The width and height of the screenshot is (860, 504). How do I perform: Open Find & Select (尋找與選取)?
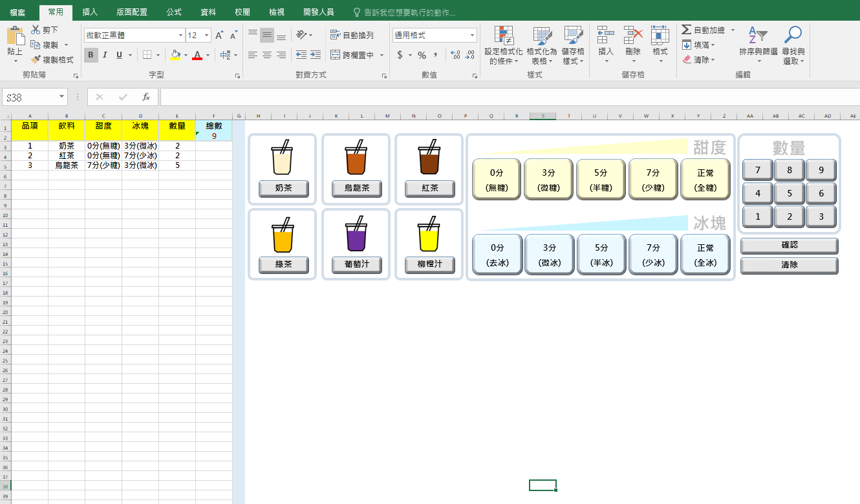(x=793, y=46)
